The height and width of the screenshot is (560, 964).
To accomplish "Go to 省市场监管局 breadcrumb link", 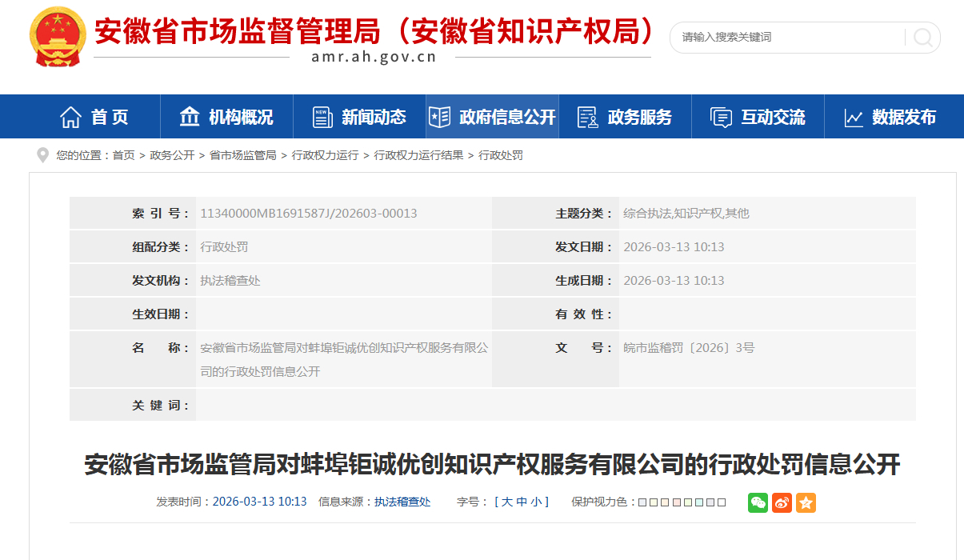I will 242,155.
